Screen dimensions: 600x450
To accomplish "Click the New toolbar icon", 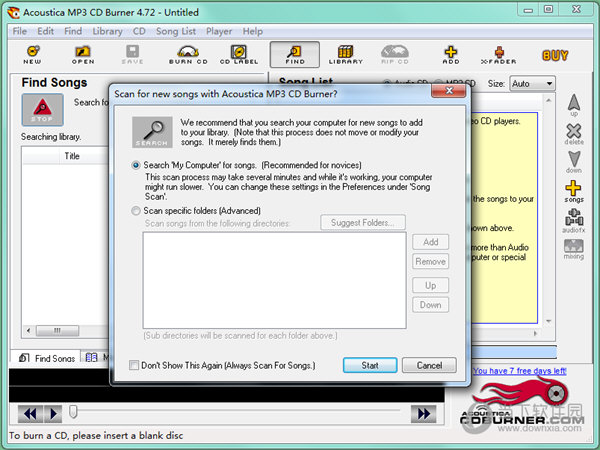I will click(33, 55).
